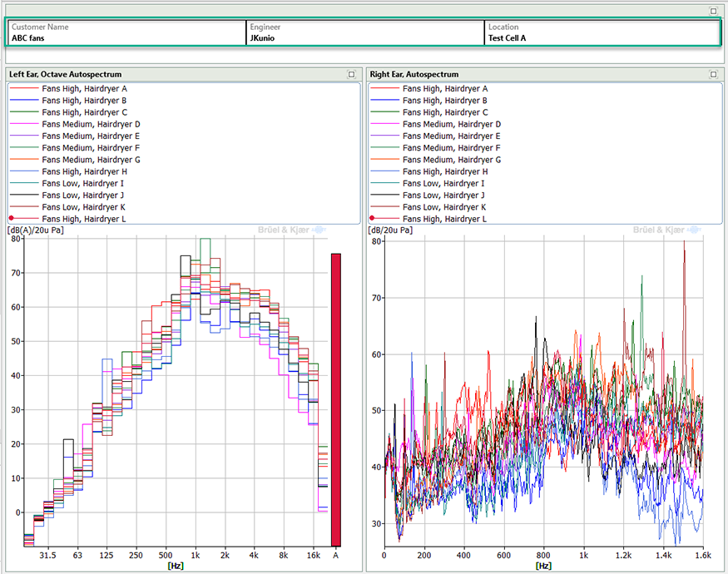
Task: Click the [Hz] axis label under right graph
Action: tap(543, 566)
